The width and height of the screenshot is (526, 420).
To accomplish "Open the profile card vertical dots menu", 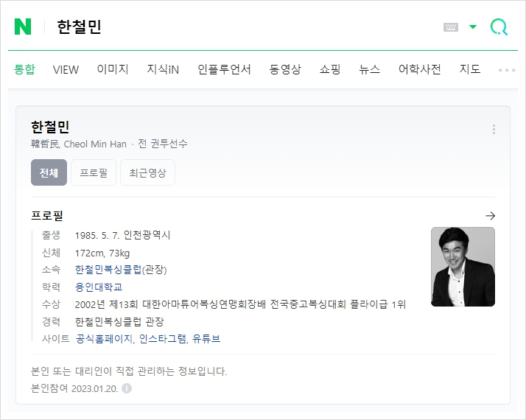I will pos(494,129).
